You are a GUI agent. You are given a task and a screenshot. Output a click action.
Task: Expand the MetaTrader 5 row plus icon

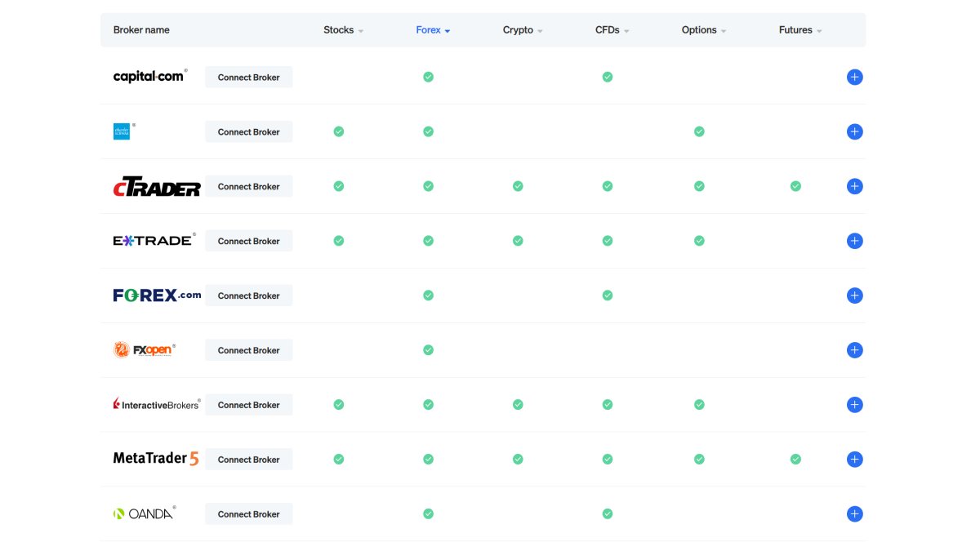pyautogui.click(x=854, y=460)
